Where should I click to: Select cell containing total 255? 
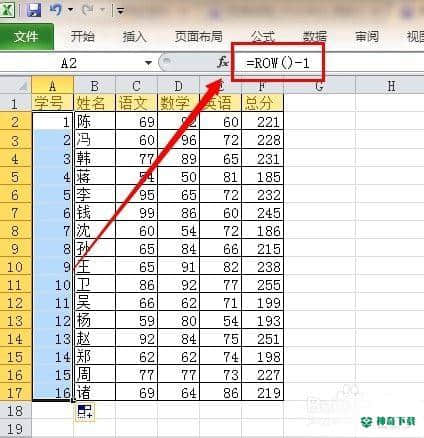pyautogui.click(x=262, y=285)
